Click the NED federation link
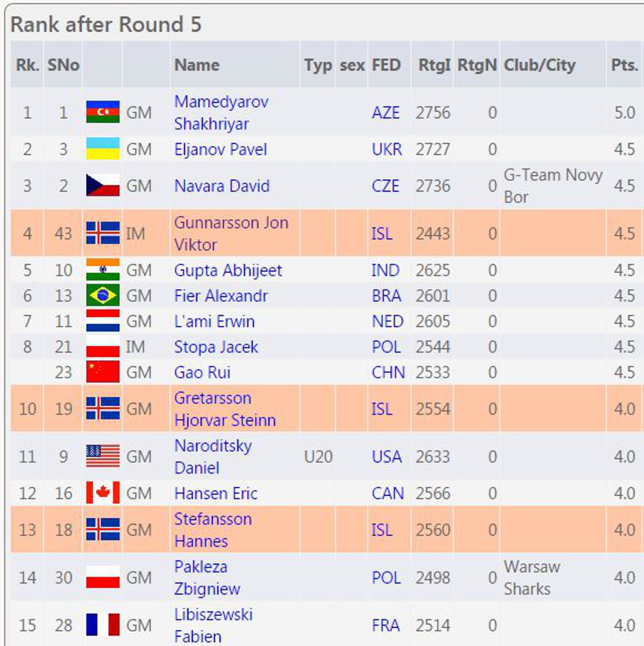644x646 pixels. 387,321
